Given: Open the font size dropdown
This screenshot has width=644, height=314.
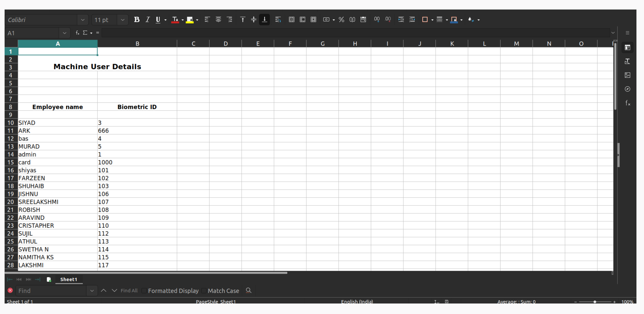Looking at the screenshot, I should point(122,20).
